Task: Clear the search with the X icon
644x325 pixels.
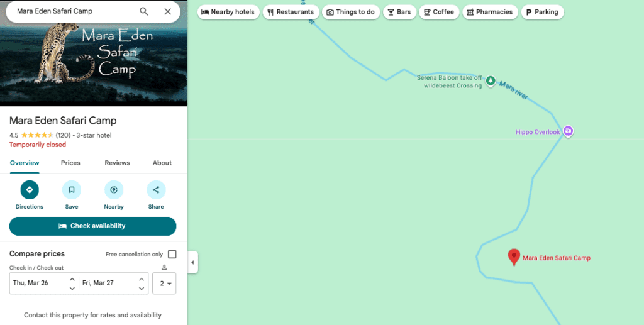Action: (x=167, y=11)
